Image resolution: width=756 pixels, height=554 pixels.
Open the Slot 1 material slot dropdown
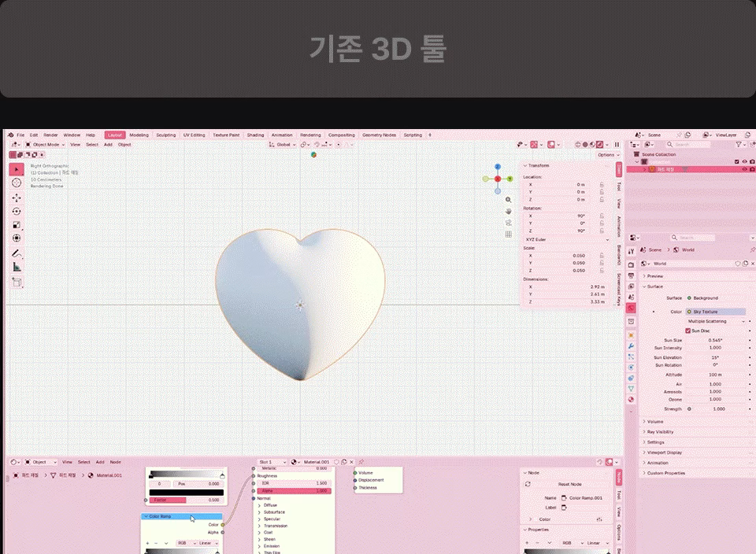click(272, 462)
